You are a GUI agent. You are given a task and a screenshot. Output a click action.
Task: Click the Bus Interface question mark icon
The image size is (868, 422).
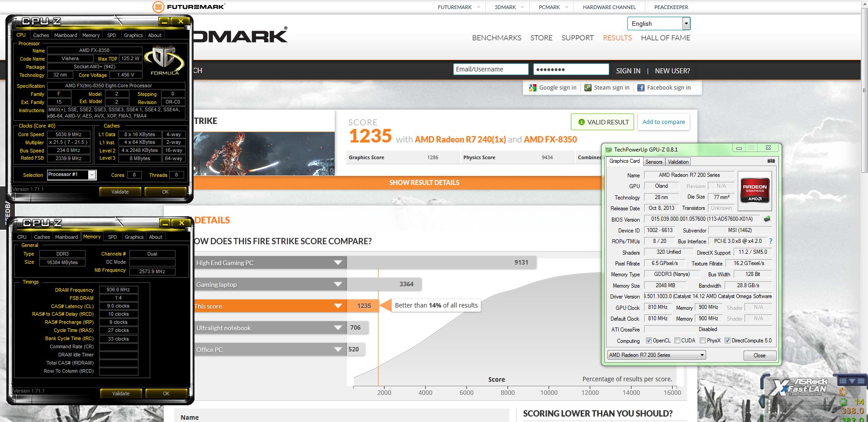pos(771,241)
